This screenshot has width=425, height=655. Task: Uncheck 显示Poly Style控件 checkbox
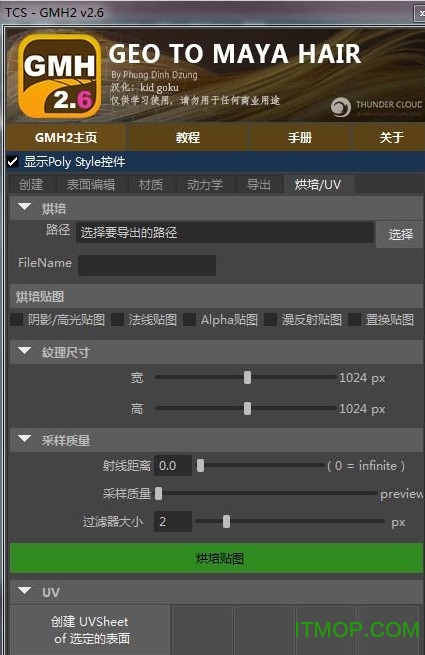13,162
